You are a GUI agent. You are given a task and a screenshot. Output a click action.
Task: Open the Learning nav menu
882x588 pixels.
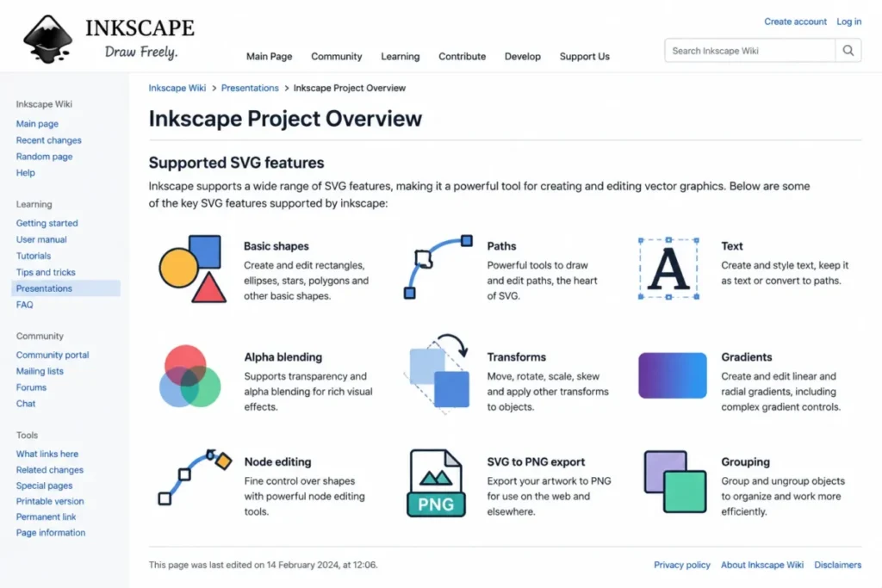[400, 56]
